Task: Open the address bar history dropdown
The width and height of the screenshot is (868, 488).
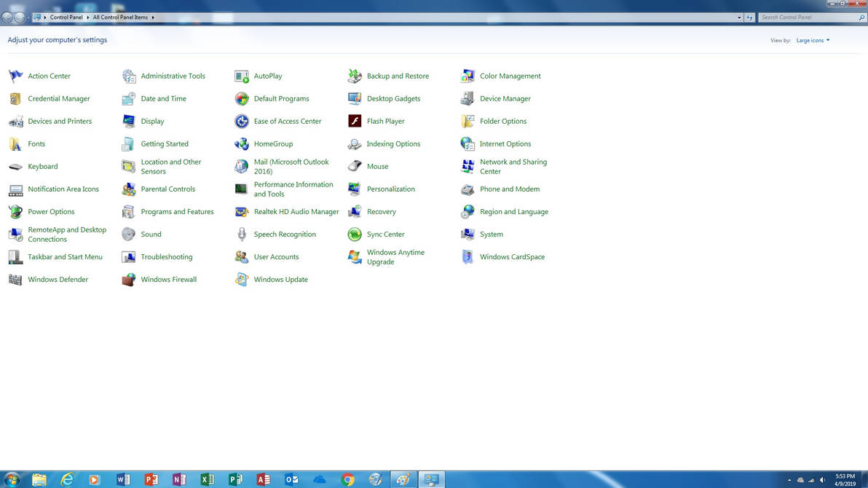Action: 739,17
